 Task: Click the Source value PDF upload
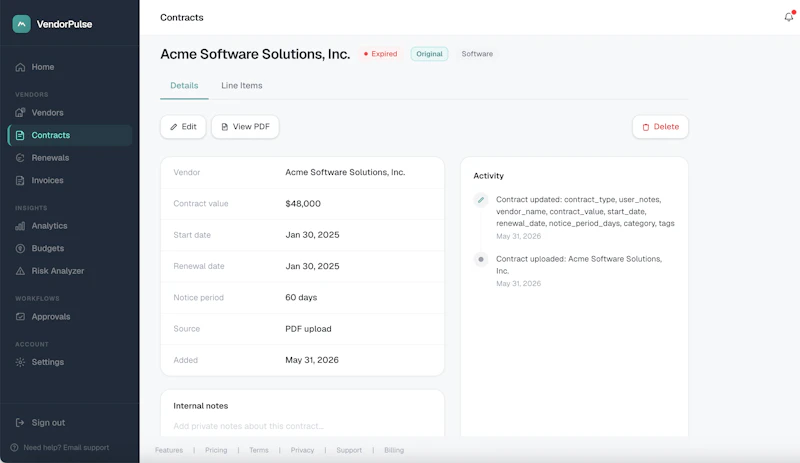[x=308, y=329]
